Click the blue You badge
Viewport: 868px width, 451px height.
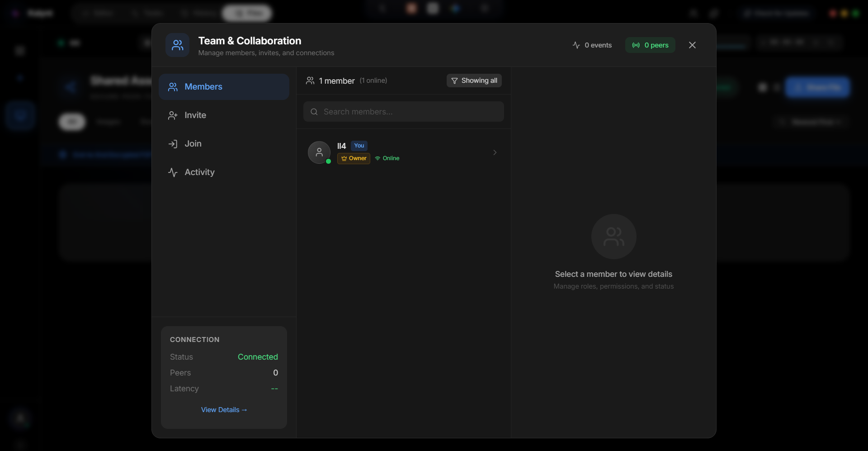(359, 146)
